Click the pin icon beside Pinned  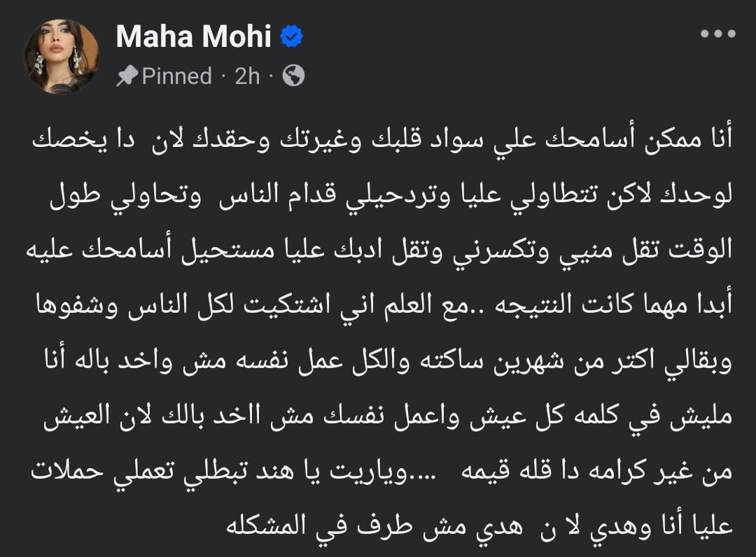click(127, 76)
